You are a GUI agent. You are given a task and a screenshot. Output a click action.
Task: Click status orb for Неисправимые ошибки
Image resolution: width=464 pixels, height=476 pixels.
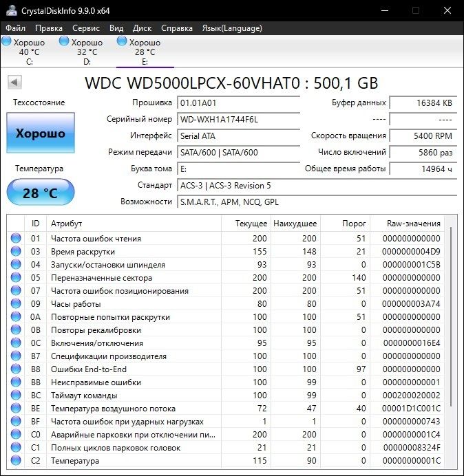point(16,382)
